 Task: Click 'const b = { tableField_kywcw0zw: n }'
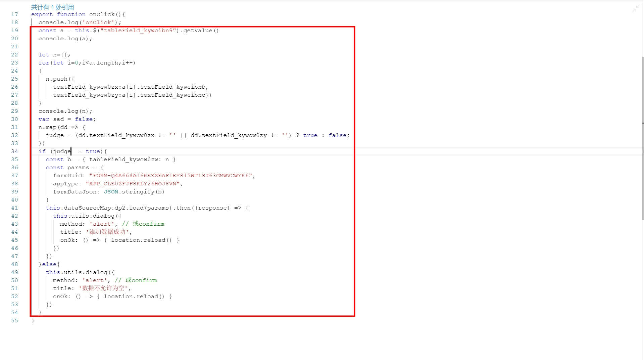tap(111, 160)
